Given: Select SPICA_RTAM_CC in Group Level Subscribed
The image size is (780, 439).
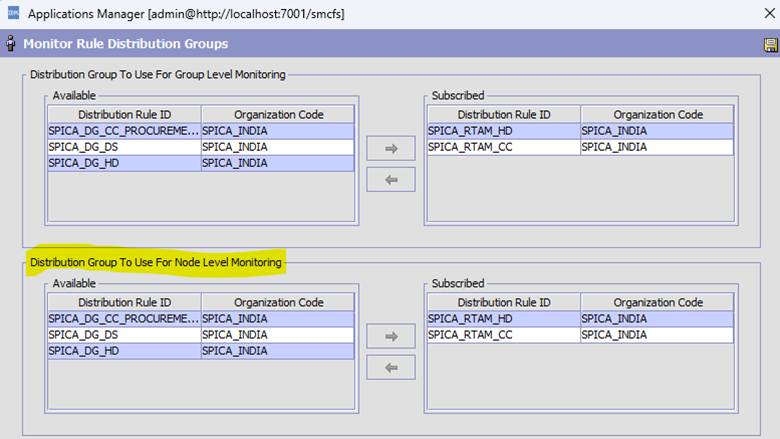Looking at the screenshot, I should click(x=504, y=147).
